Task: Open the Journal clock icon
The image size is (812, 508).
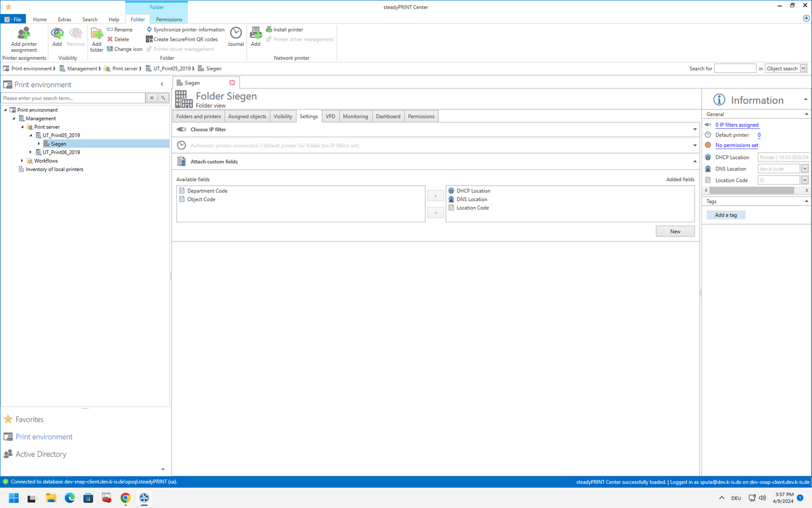Action: [x=236, y=33]
